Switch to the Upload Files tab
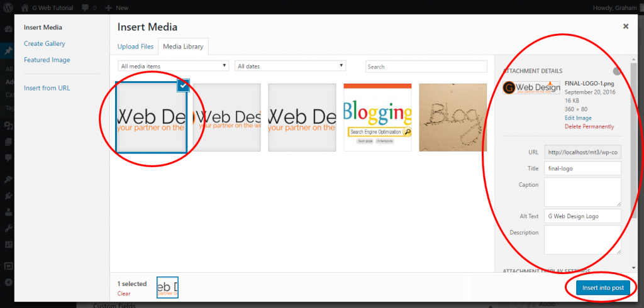Viewport: 644px width, 308px height. pos(135,47)
